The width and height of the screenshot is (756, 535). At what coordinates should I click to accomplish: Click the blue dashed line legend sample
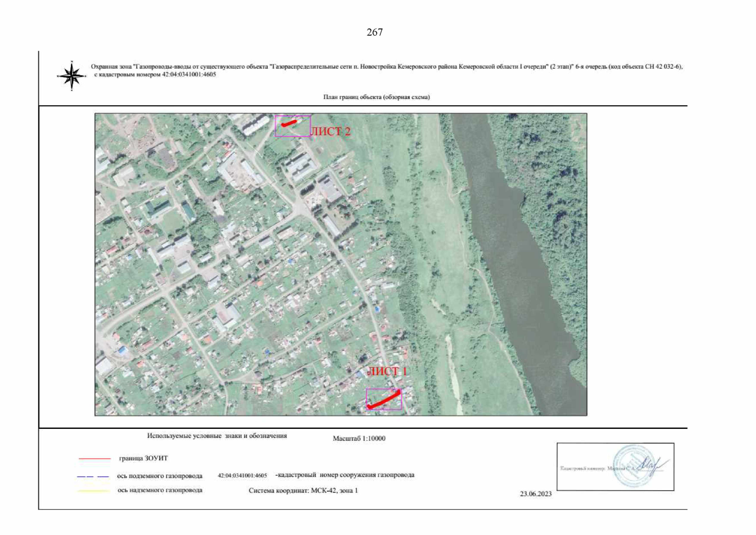coord(93,477)
